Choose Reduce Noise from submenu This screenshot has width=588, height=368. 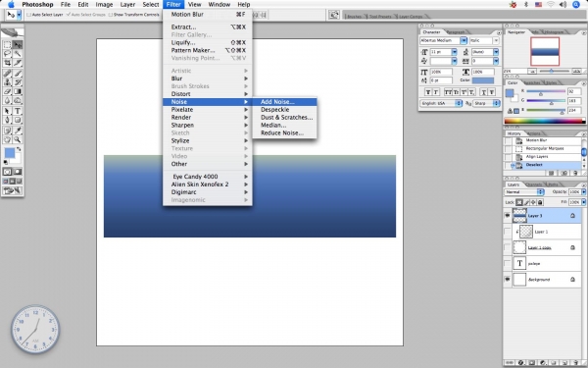(284, 132)
